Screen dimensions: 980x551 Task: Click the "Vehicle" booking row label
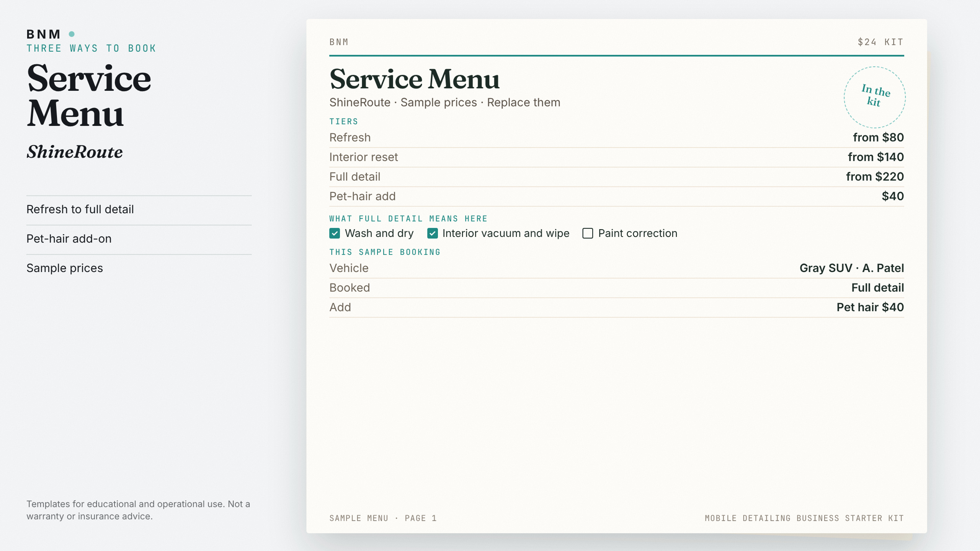point(349,268)
